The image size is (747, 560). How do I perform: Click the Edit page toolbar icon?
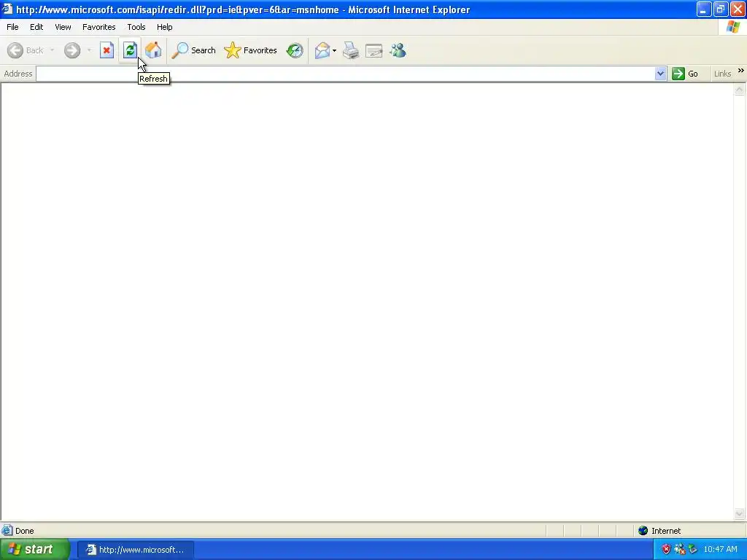pos(374,50)
